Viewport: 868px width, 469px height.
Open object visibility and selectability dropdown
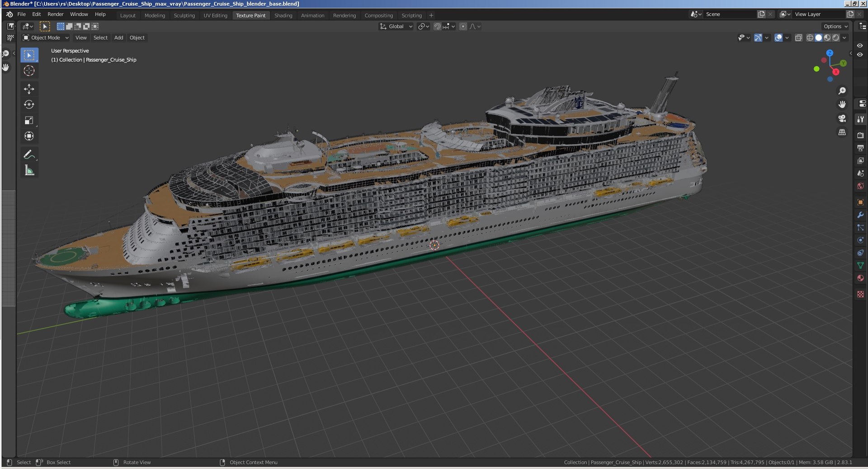(x=744, y=38)
